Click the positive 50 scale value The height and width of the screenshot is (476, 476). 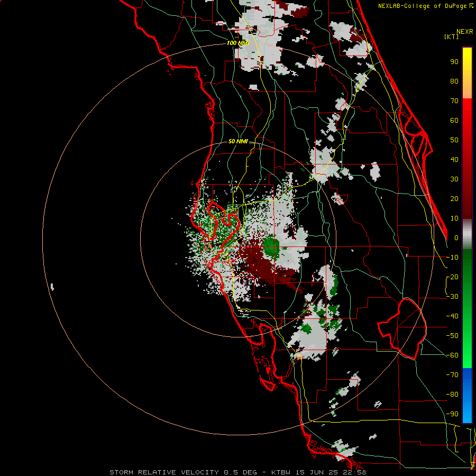pos(454,140)
